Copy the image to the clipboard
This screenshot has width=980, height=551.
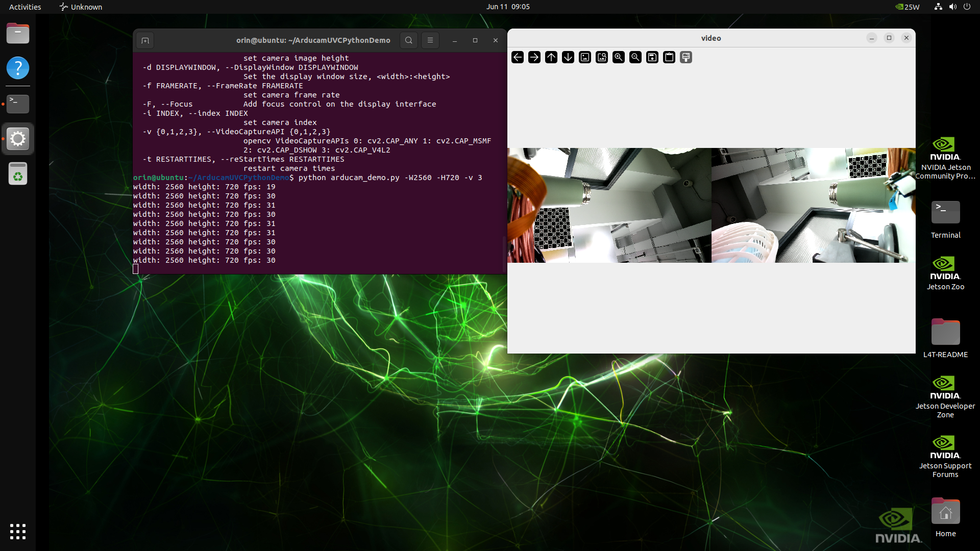coord(669,57)
